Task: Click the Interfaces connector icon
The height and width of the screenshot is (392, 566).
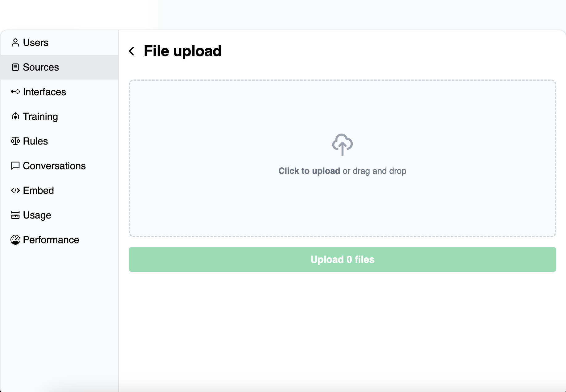Action: click(15, 92)
